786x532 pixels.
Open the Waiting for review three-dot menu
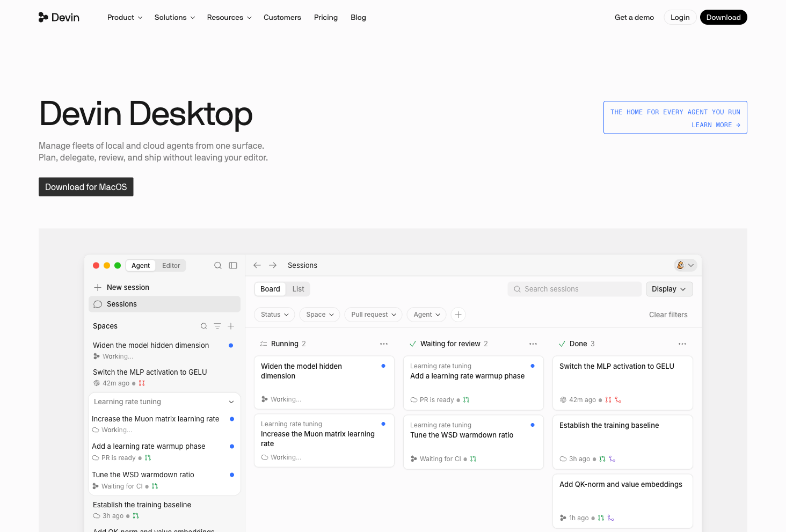pos(533,344)
